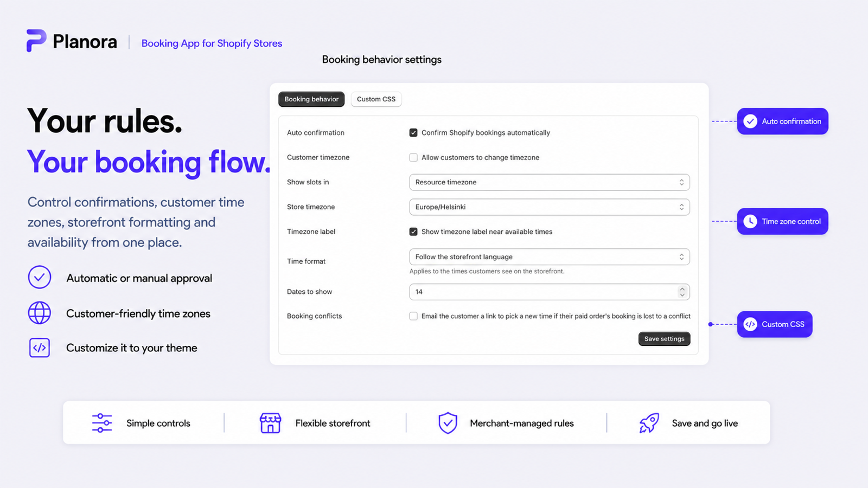Image resolution: width=868 pixels, height=488 pixels.
Task: Expand the Store timezone Europe/Helsinki dropdown
Action: point(550,207)
